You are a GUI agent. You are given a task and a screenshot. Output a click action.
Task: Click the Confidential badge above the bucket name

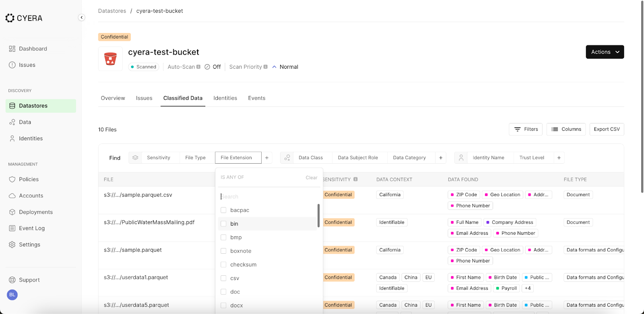tap(114, 37)
